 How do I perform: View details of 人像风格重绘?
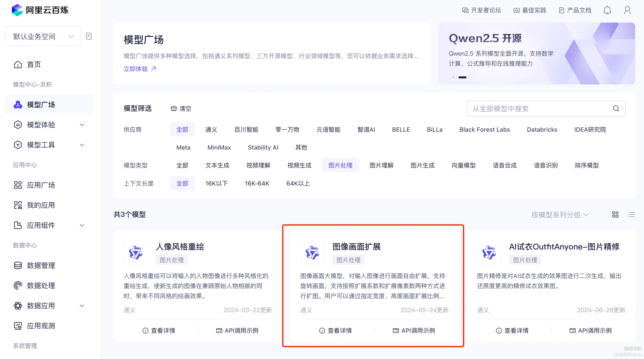point(159,330)
